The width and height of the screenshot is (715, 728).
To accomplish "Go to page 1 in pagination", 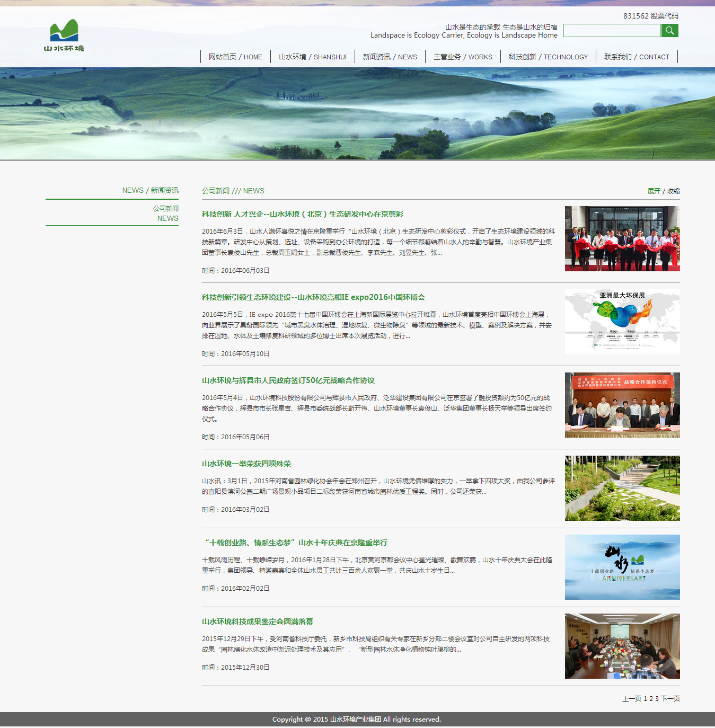I will click(x=645, y=699).
